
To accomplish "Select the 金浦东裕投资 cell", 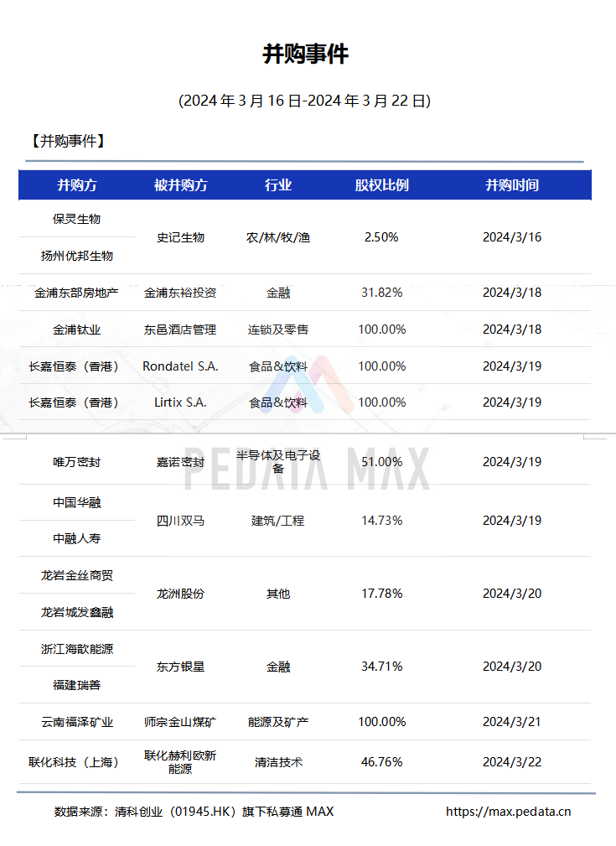I will click(180, 293).
